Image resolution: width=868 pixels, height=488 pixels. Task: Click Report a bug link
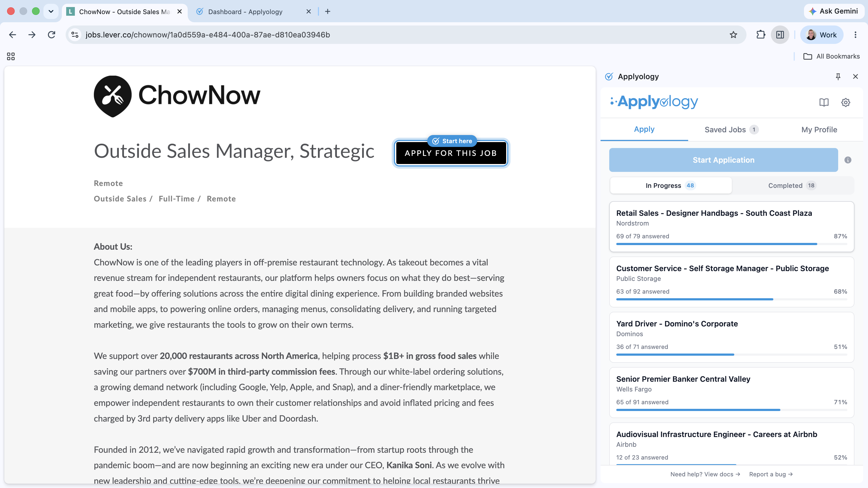click(771, 474)
